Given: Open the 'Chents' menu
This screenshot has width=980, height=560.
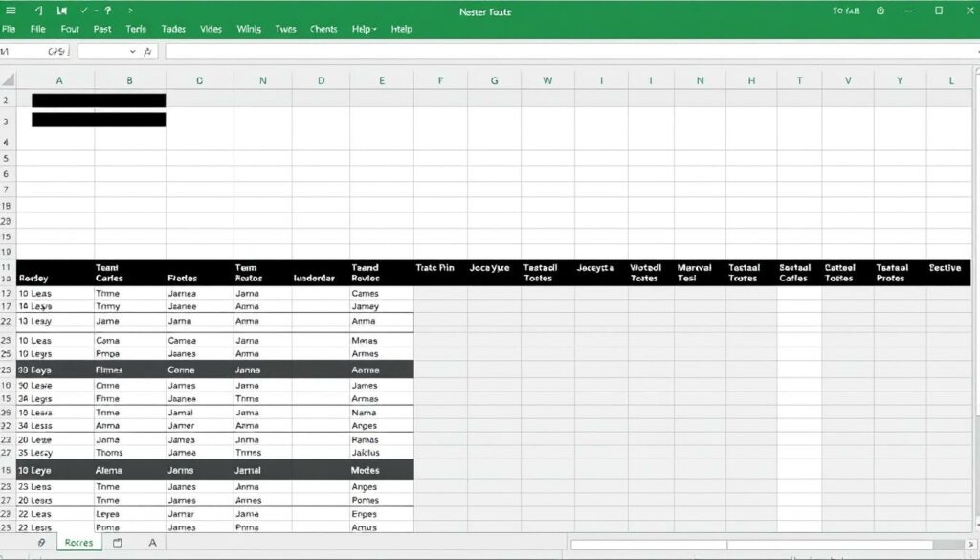Looking at the screenshot, I should [x=323, y=29].
